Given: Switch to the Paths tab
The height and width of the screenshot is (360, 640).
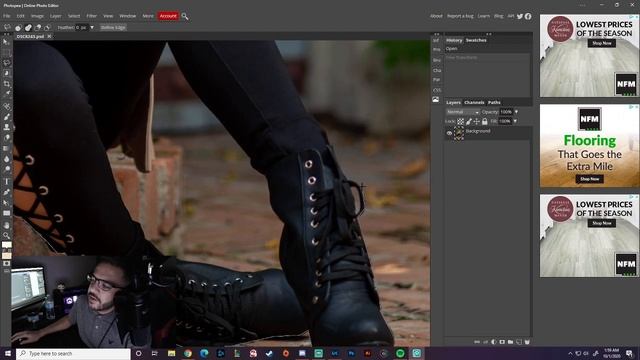Looking at the screenshot, I should (x=494, y=102).
